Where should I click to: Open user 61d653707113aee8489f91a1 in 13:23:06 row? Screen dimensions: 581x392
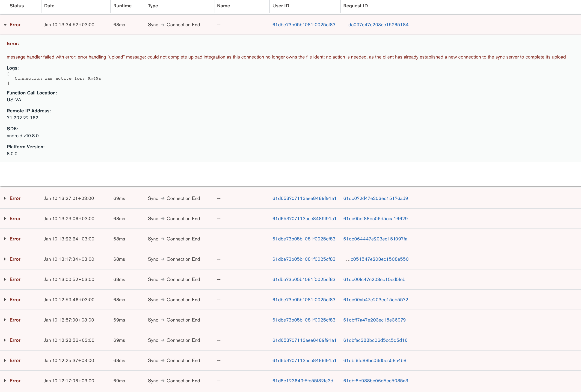pos(304,219)
